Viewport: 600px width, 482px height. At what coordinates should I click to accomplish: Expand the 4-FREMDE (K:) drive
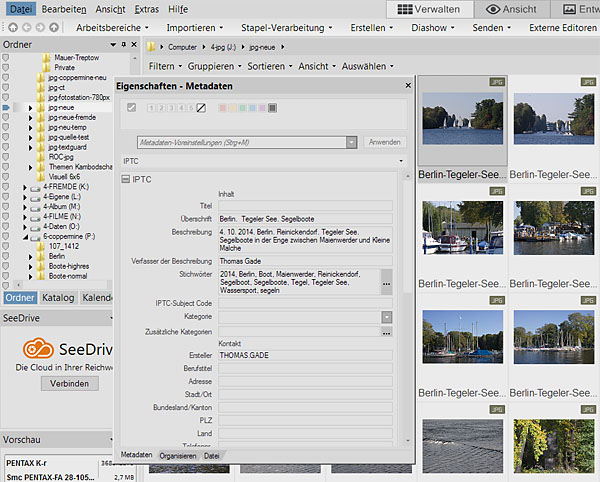pos(26,187)
